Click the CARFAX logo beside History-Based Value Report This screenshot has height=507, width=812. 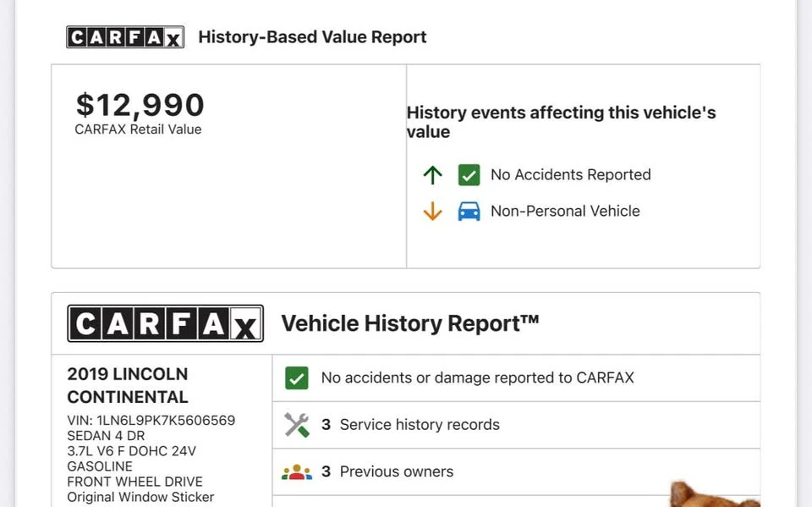[x=125, y=37]
